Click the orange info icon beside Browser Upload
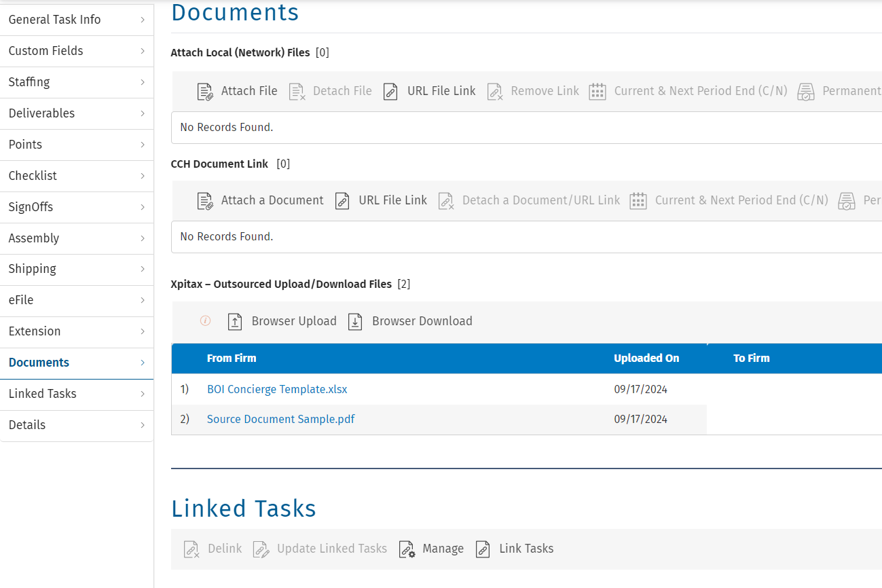This screenshot has width=882, height=588. [x=205, y=321]
